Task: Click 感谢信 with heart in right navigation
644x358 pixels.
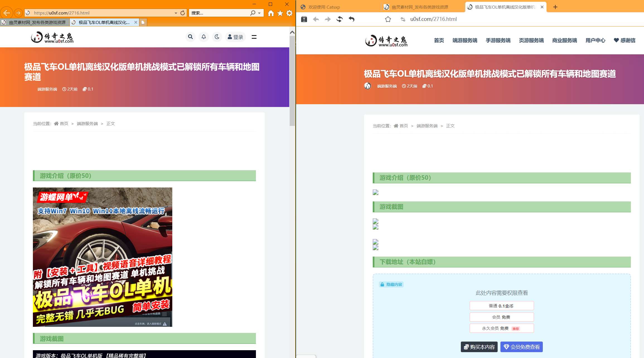Action: [x=625, y=40]
